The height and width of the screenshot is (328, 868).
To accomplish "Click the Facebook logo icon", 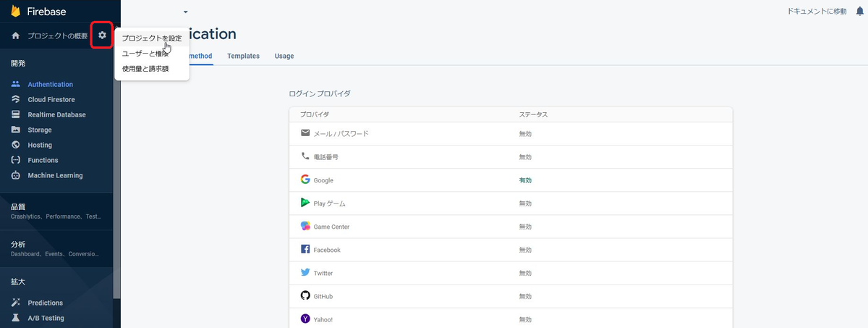I will tap(305, 249).
